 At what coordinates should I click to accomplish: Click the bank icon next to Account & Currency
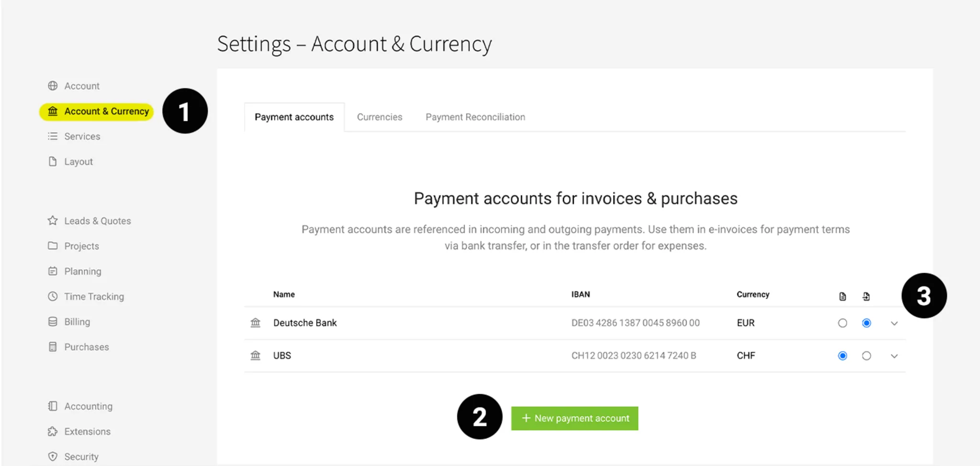pyautogui.click(x=53, y=111)
